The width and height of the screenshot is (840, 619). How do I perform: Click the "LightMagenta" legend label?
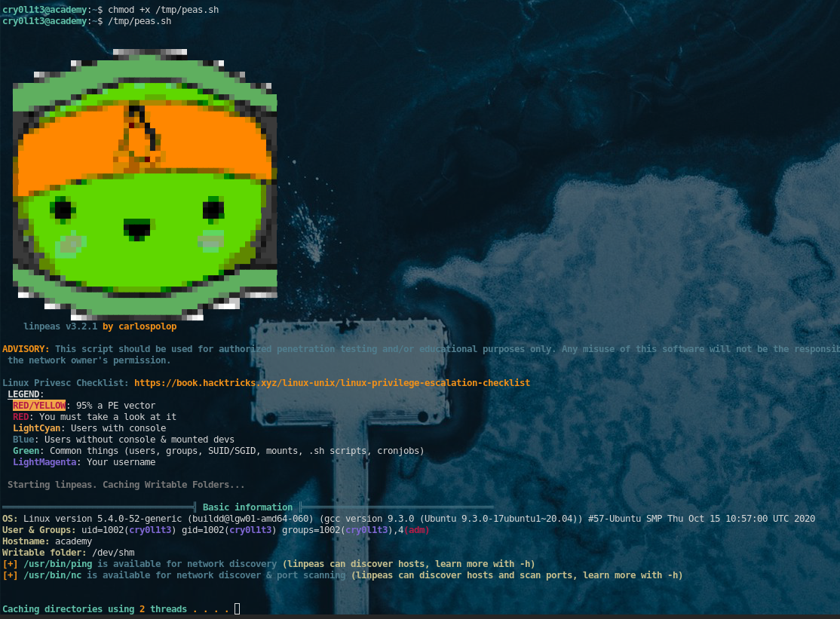(x=44, y=461)
